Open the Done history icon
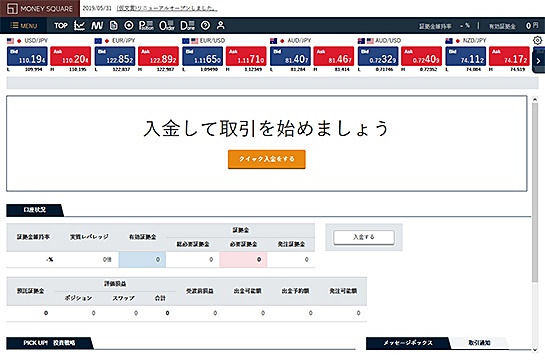This screenshot has height=364, width=545. (188, 25)
